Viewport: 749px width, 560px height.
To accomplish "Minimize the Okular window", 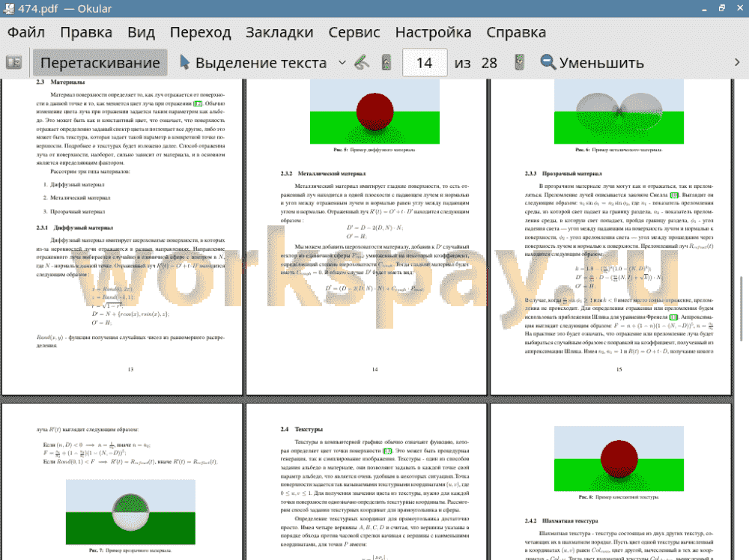I will (x=705, y=8).
